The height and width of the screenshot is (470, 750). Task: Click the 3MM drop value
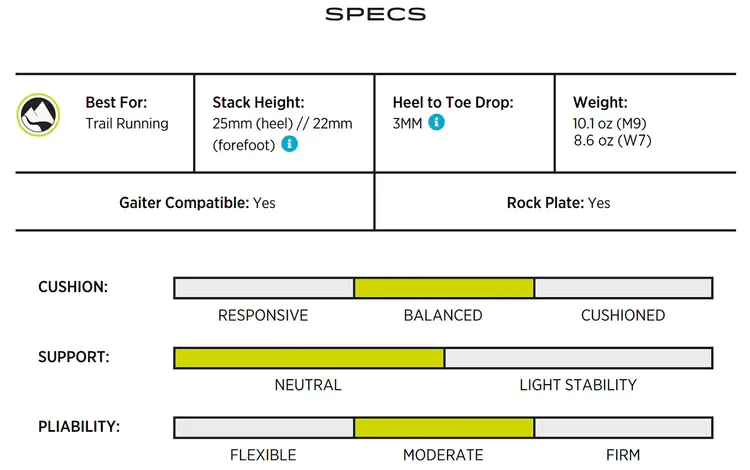[407, 123]
